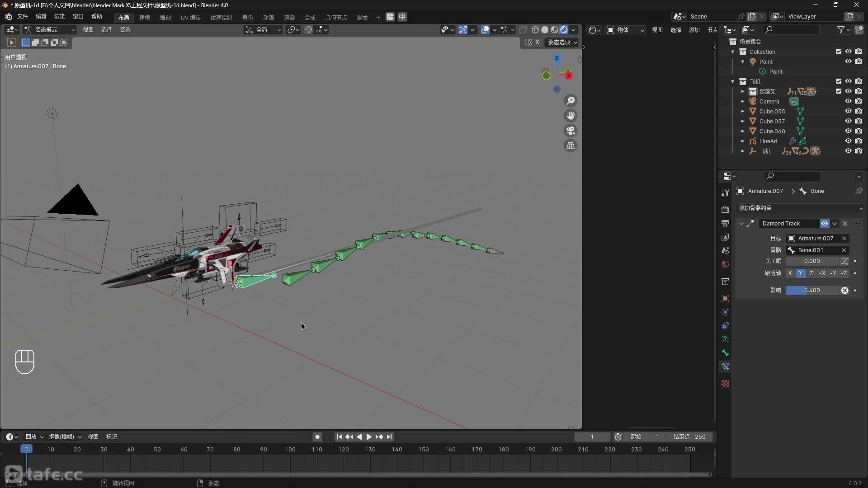Open the Bone properties tab icon
This screenshot has height=488, width=868.
(725, 353)
